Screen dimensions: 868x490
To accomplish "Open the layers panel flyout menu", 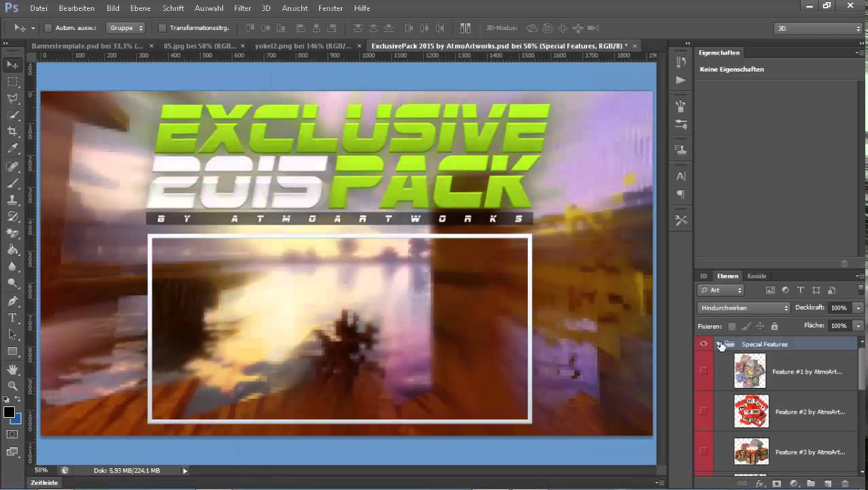I will (x=859, y=276).
